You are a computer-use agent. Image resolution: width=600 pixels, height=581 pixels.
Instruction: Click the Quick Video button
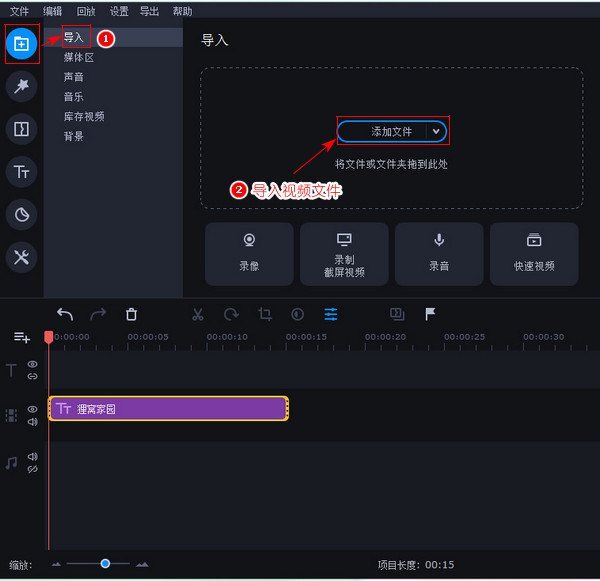pyautogui.click(x=534, y=254)
